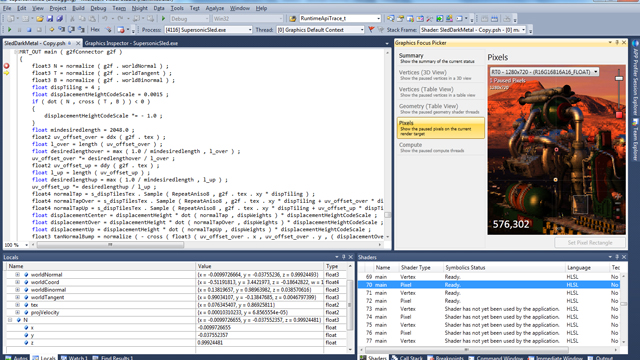Click the pixel preview render target image
Viewport: 640px width, 360px height.
(x=556, y=150)
